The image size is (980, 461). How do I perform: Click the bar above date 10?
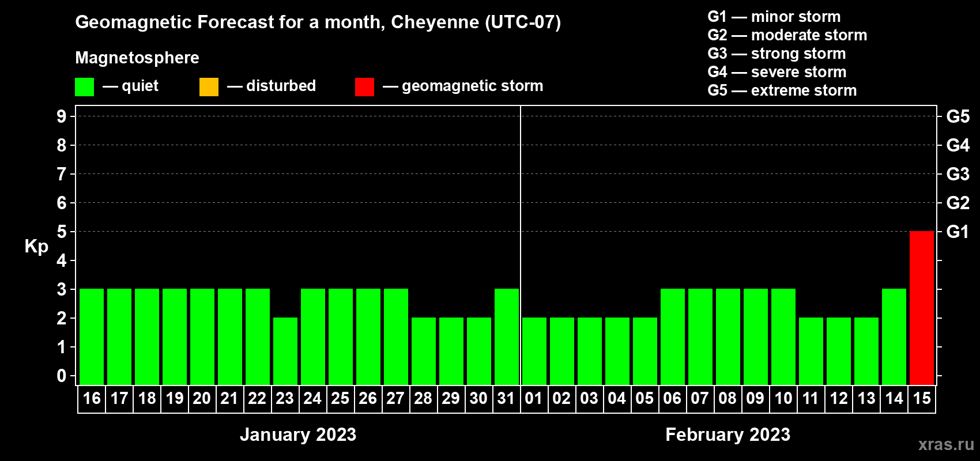coord(783,337)
